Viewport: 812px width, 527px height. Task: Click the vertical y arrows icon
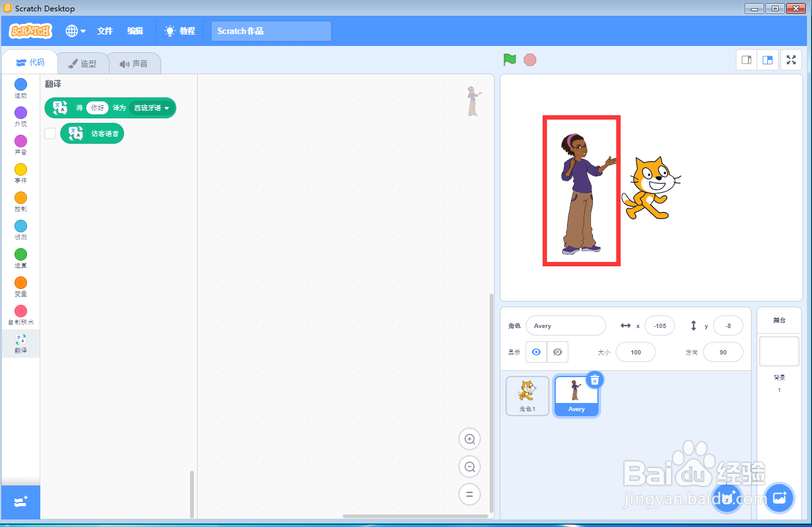694,326
